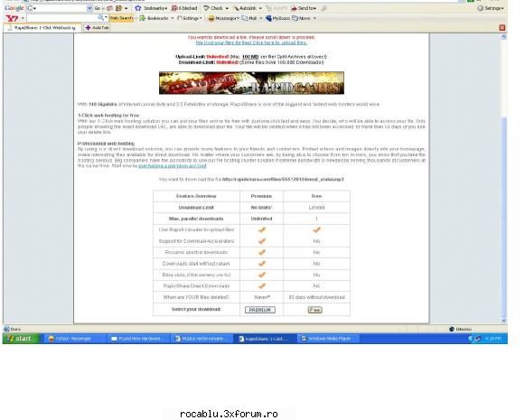This screenshot has height=420, width=525.
Task: Run the Google toolbar spell Check
Action: pyautogui.click(x=213, y=8)
